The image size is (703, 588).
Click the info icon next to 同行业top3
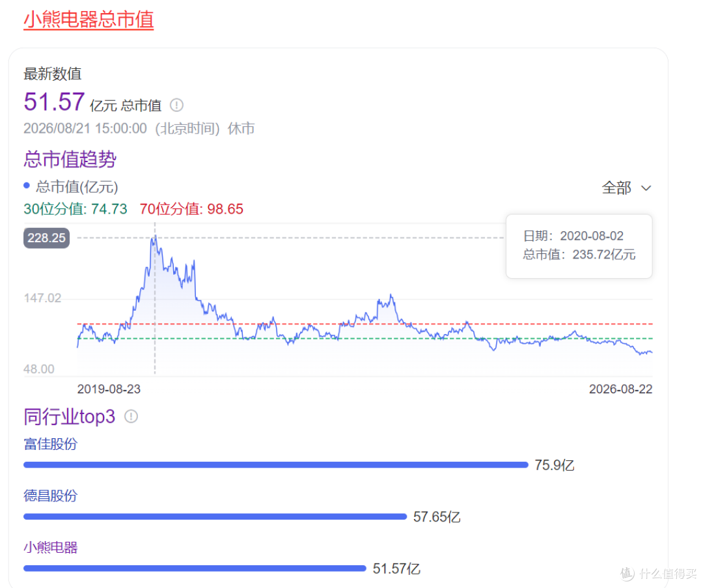click(x=131, y=416)
